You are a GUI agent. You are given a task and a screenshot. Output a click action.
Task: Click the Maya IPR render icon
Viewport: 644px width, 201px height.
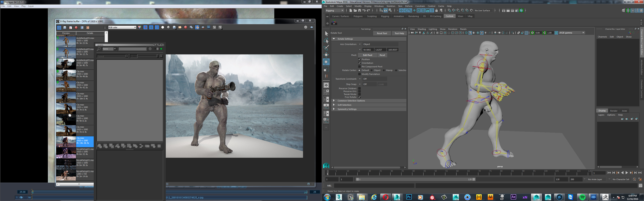tap(513, 11)
